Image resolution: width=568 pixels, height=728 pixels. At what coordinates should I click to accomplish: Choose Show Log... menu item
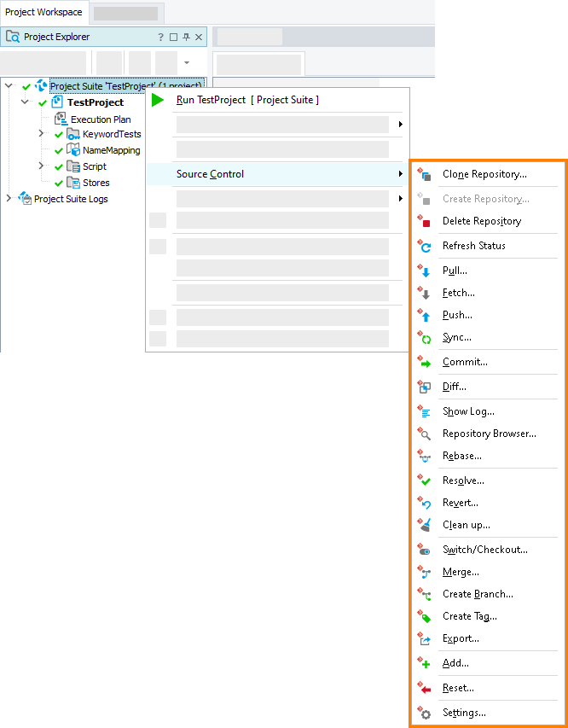coord(487,411)
